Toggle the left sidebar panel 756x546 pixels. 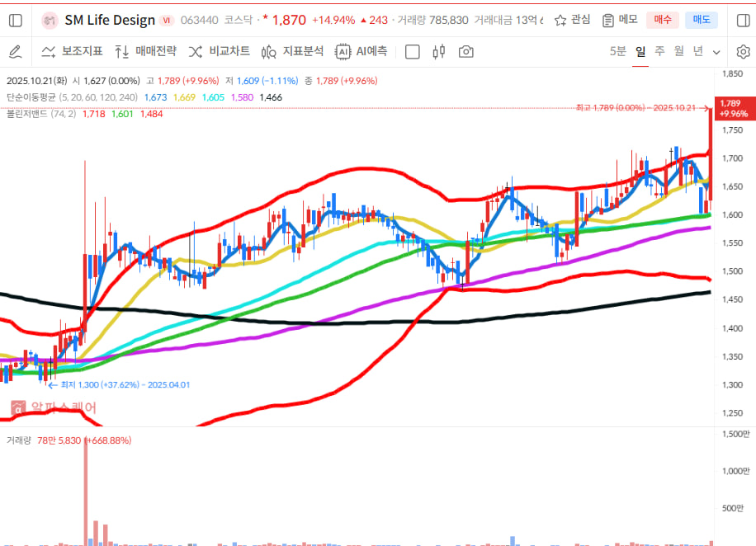[x=15, y=20]
